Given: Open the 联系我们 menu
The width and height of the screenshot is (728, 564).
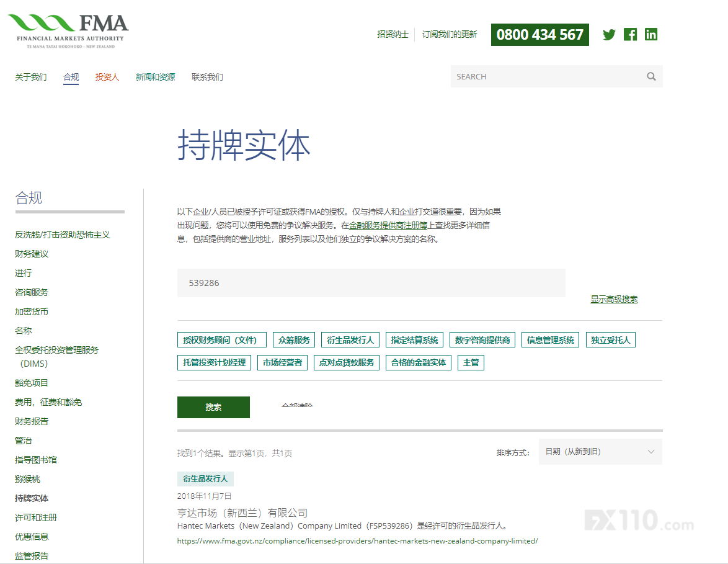Looking at the screenshot, I should point(207,77).
